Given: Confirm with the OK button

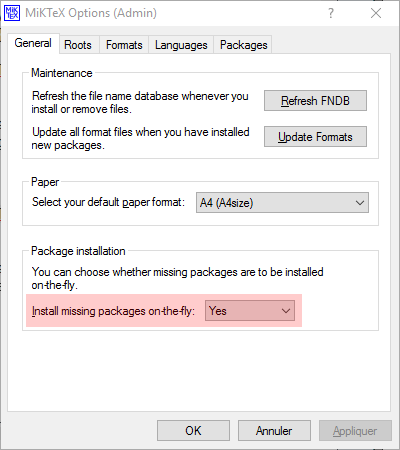Looking at the screenshot, I should point(193,431).
